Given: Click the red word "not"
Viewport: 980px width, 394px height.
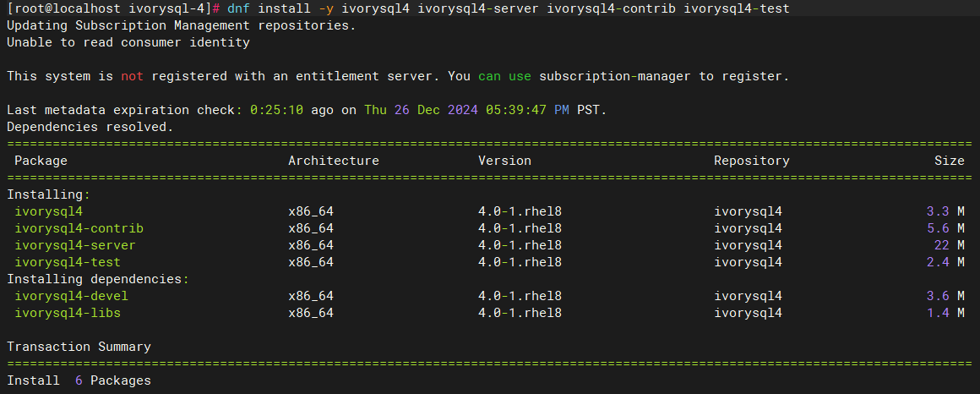Looking at the screenshot, I should [132, 76].
